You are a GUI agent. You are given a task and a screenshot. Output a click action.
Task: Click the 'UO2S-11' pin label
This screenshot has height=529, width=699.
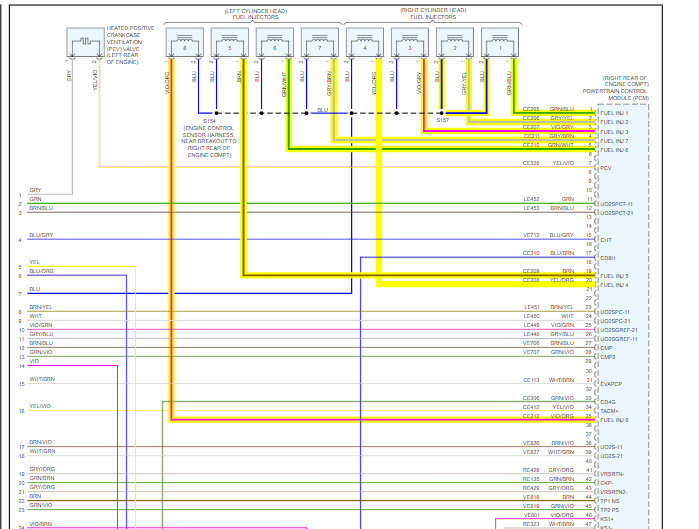point(611,447)
